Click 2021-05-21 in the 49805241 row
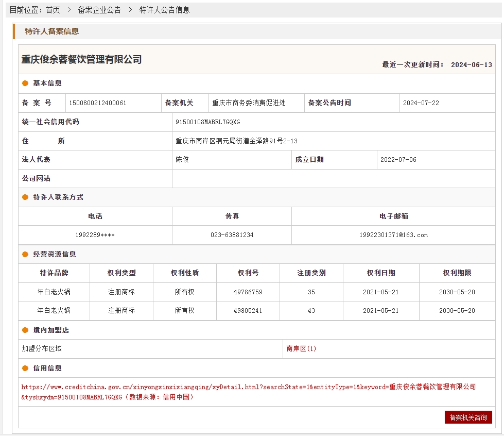 (x=380, y=311)
